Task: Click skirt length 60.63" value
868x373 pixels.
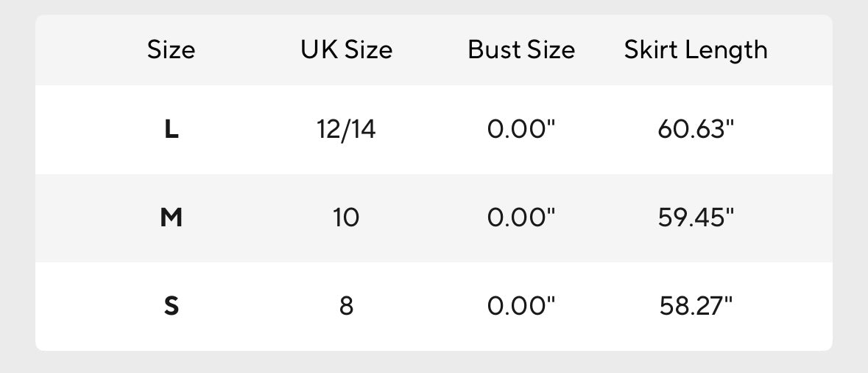Action: pos(696,130)
